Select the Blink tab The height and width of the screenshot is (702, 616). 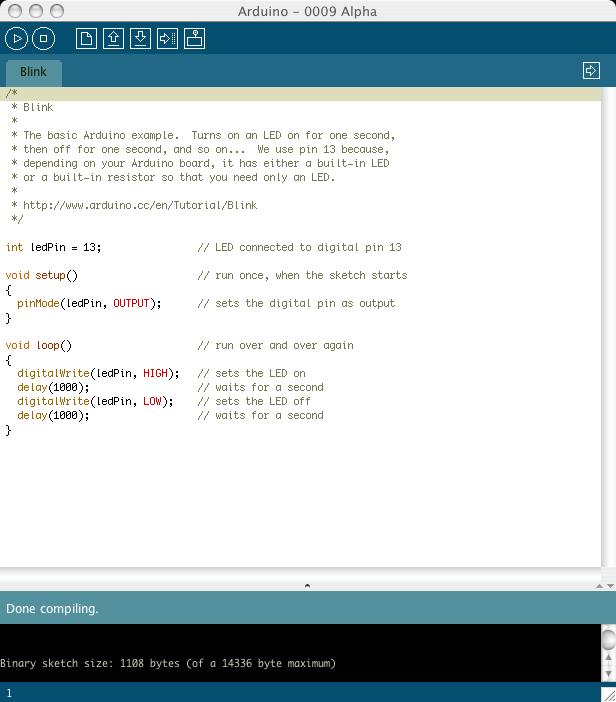[x=33, y=72]
